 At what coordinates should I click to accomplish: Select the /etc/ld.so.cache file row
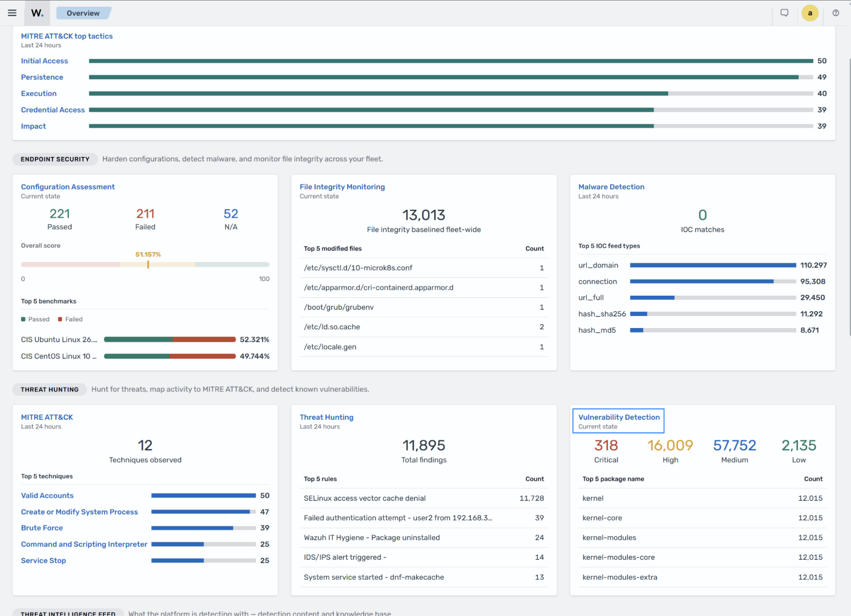point(424,327)
